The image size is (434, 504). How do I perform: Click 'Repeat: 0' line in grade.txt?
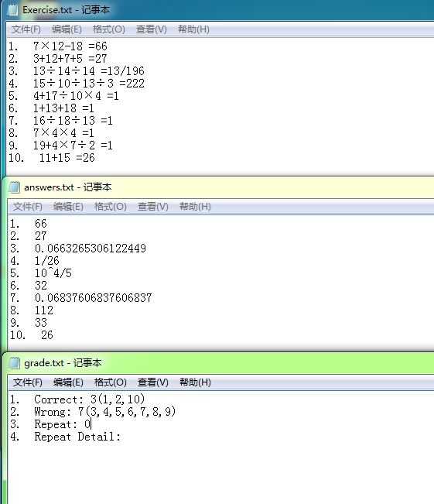click(x=63, y=424)
